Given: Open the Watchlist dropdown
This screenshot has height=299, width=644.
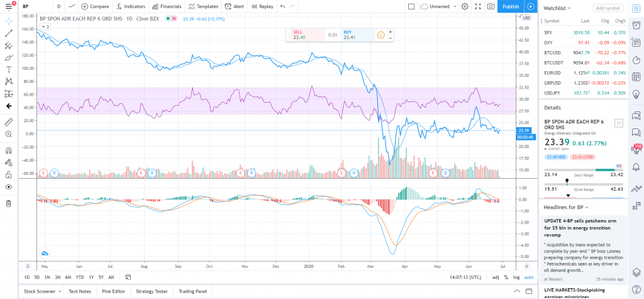Looking at the screenshot, I should [557, 8].
